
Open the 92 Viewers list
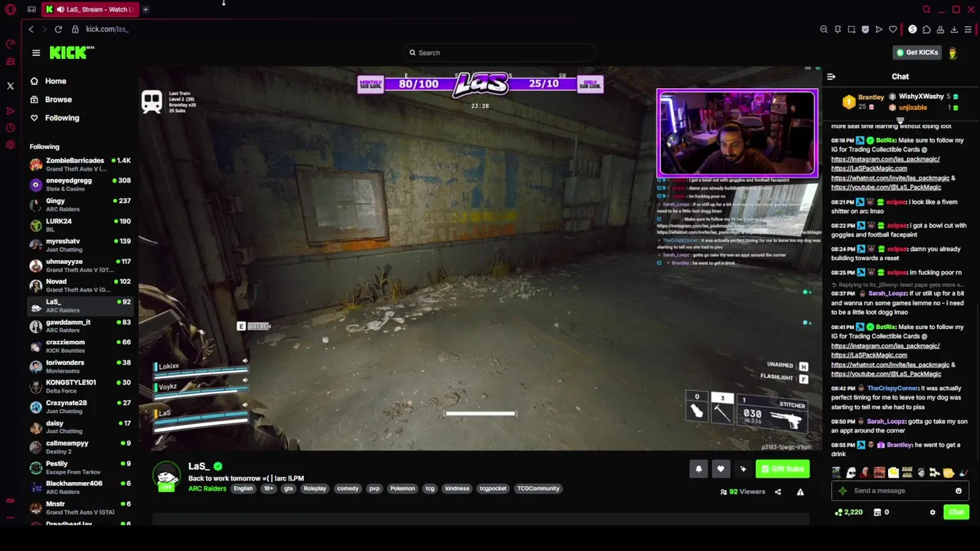coord(743,492)
